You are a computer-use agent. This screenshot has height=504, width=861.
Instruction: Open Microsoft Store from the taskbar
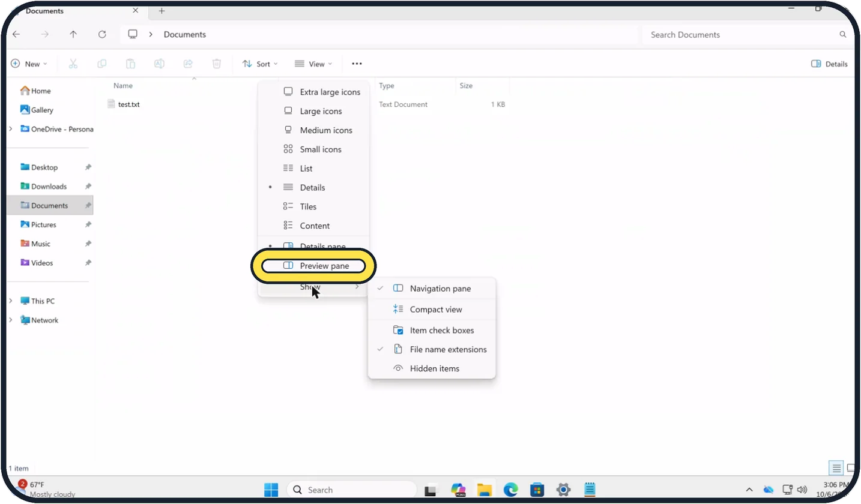[x=537, y=490]
